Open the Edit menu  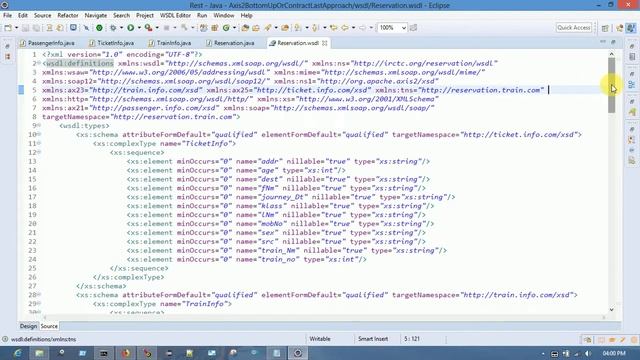[x=22, y=16]
